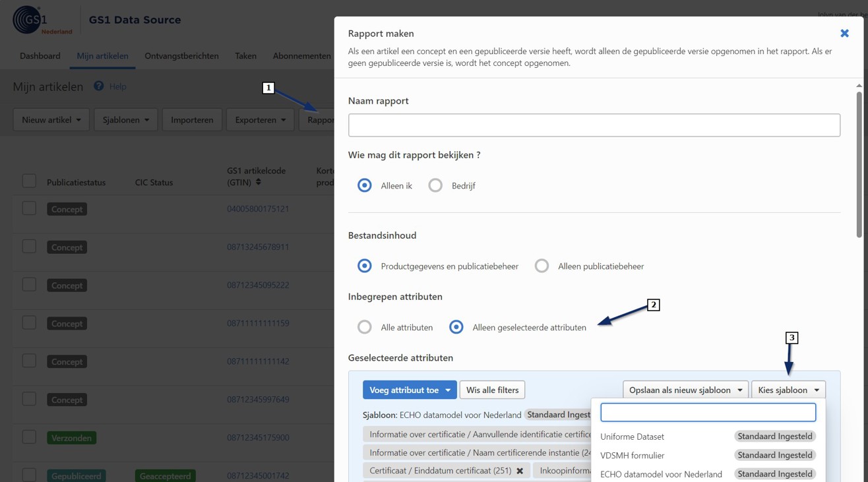The width and height of the screenshot is (868, 482).
Task: Open help via the question mark icon
Action: point(98,86)
